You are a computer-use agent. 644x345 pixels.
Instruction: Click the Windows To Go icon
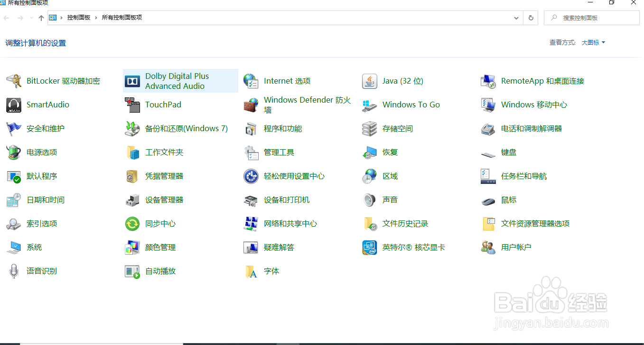[x=370, y=105]
